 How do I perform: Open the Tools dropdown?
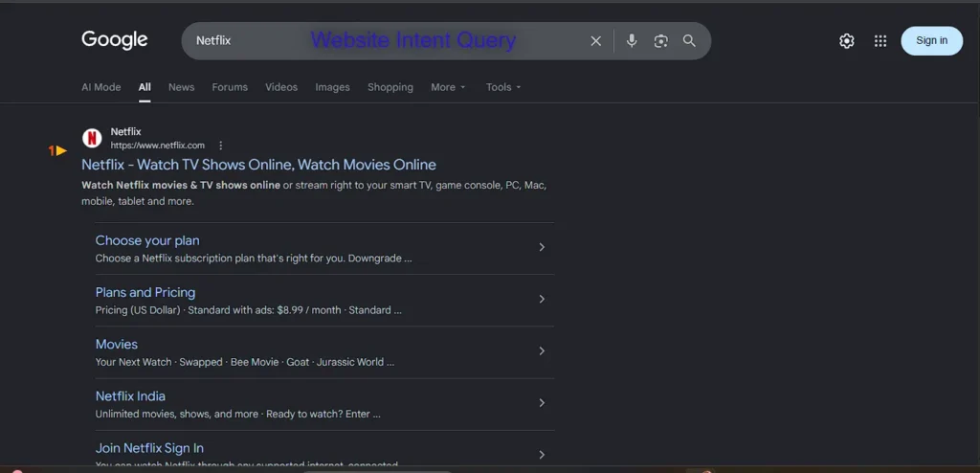(x=503, y=87)
